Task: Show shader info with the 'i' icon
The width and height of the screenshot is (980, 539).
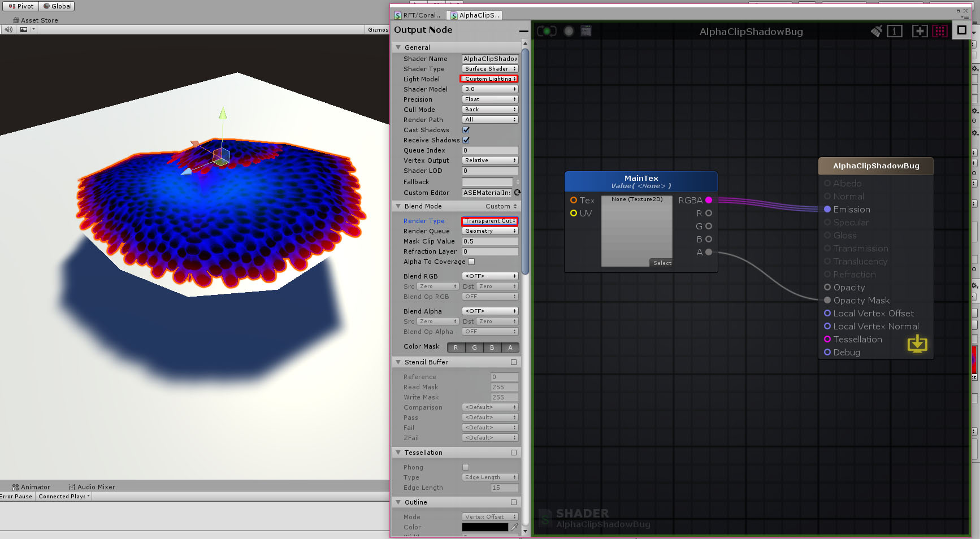Action: click(895, 31)
